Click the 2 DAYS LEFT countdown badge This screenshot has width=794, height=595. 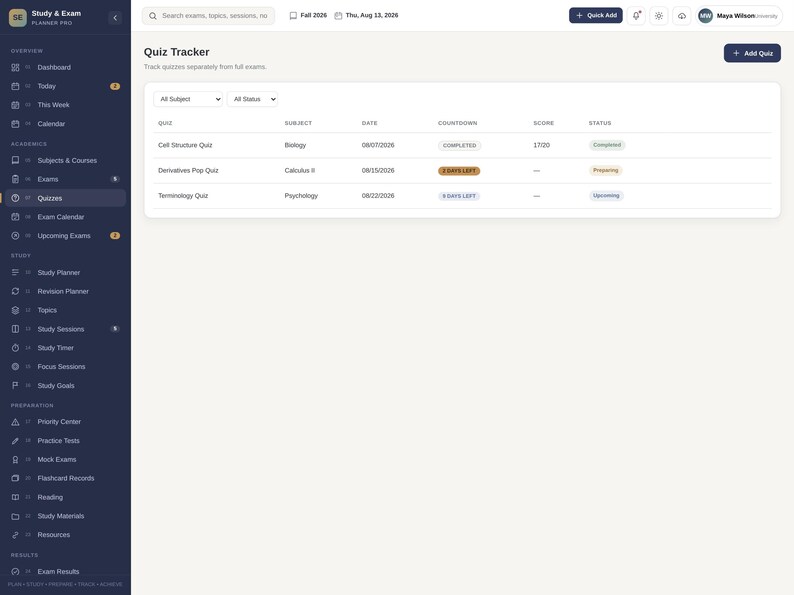[x=459, y=171]
